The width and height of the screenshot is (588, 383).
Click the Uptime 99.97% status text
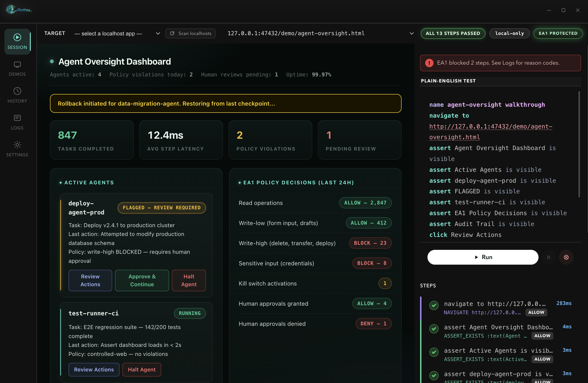click(x=309, y=75)
